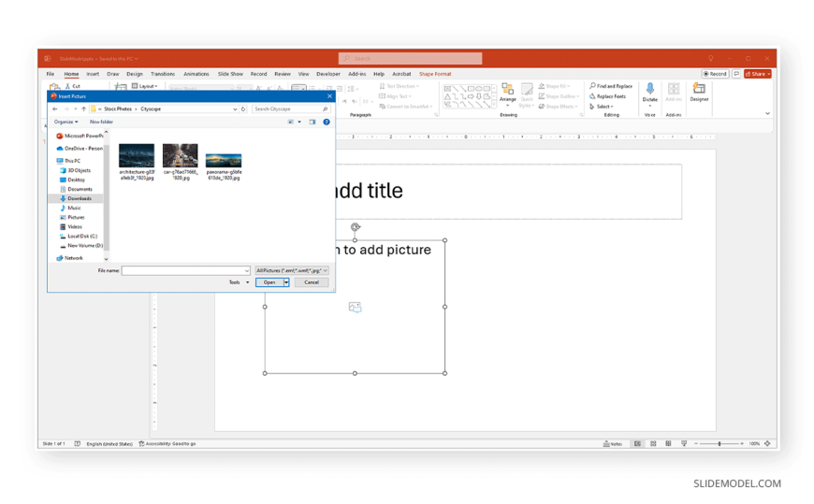Viewport: 814px width, 504px height.
Task: Click Accessibility: Good to go status
Action: 167,444
